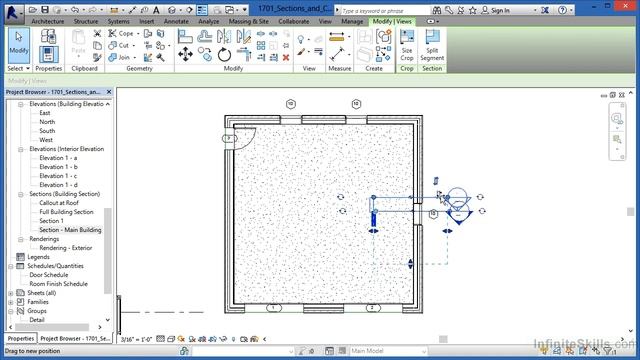Click the view scale 3/16" = 1'-0"
This screenshot has width=640, height=360.
pos(137,339)
